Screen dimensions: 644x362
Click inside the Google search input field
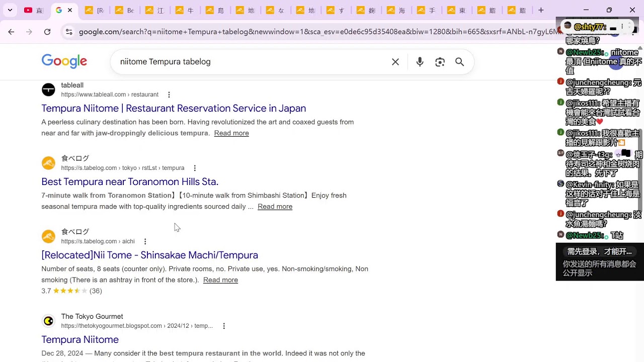tap(252, 62)
